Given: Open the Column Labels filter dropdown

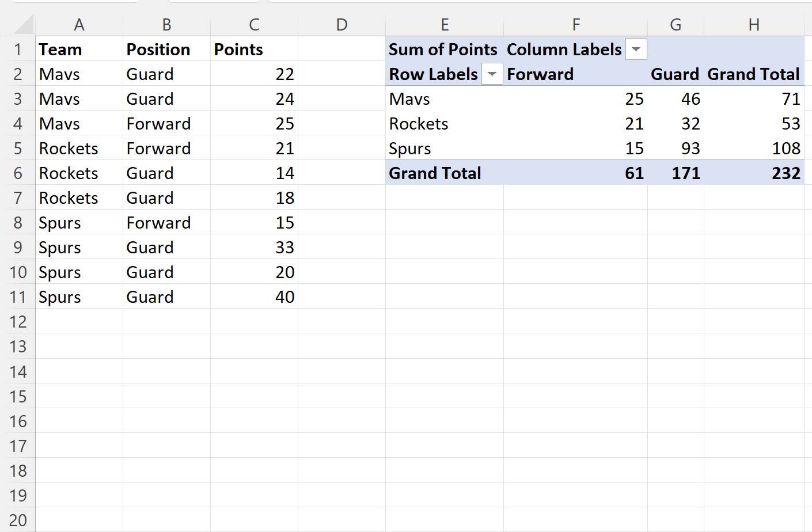Looking at the screenshot, I should click(636, 50).
